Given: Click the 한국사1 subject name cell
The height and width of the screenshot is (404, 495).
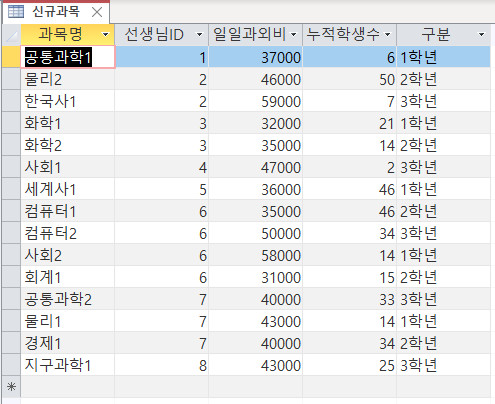Looking at the screenshot, I should (x=68, y=101).
